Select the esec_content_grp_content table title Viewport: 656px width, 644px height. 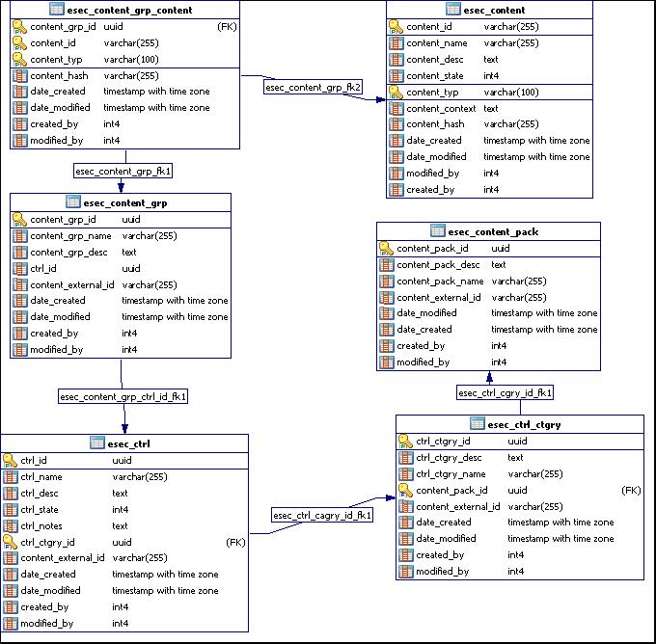coord(129,10)
